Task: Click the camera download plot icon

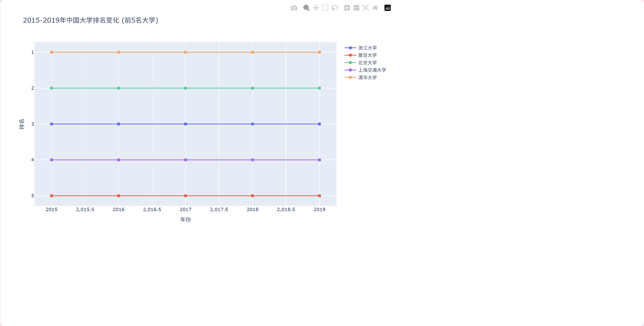Action: point(294,8)
